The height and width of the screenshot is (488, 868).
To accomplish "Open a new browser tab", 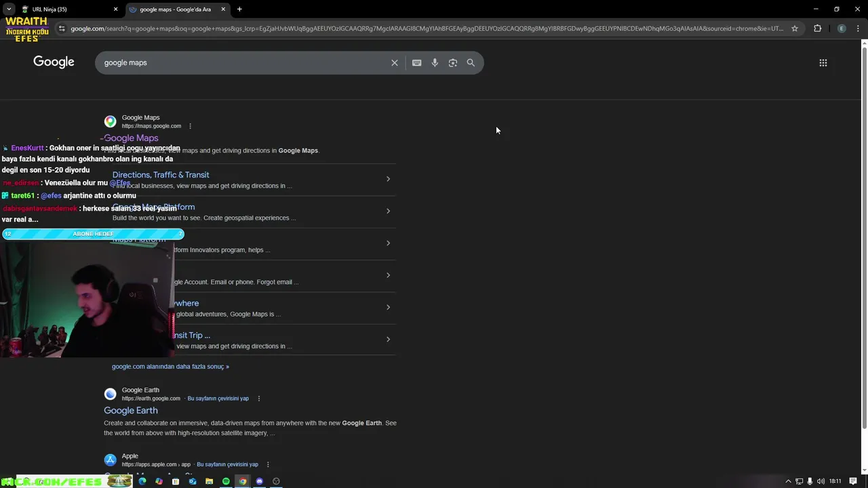I will tap(239, 9).
